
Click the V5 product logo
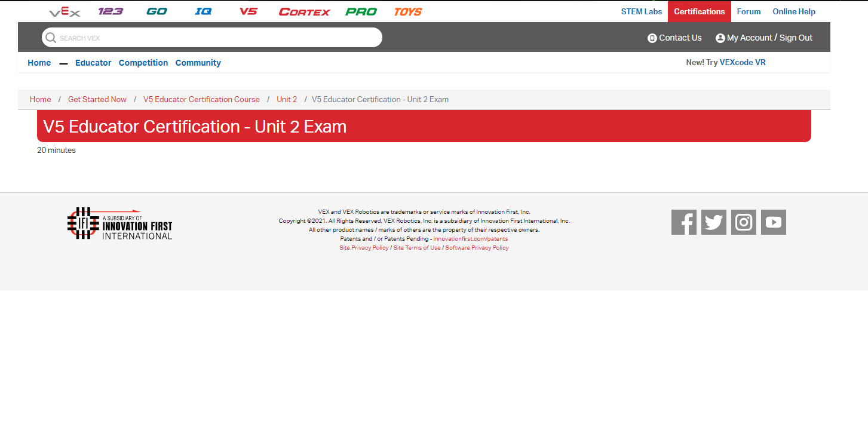click(249, 11)
